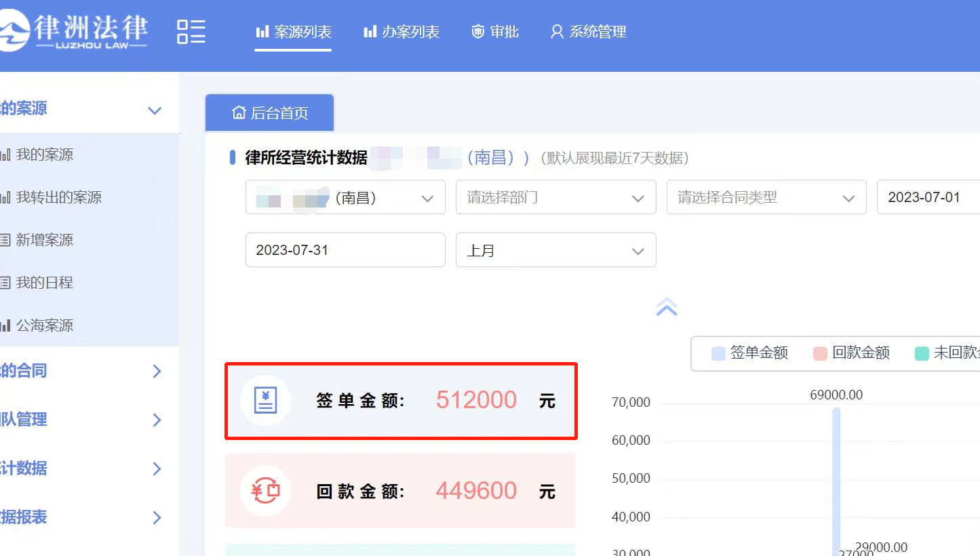Click the Luzhou Law logo

[73, 31]
